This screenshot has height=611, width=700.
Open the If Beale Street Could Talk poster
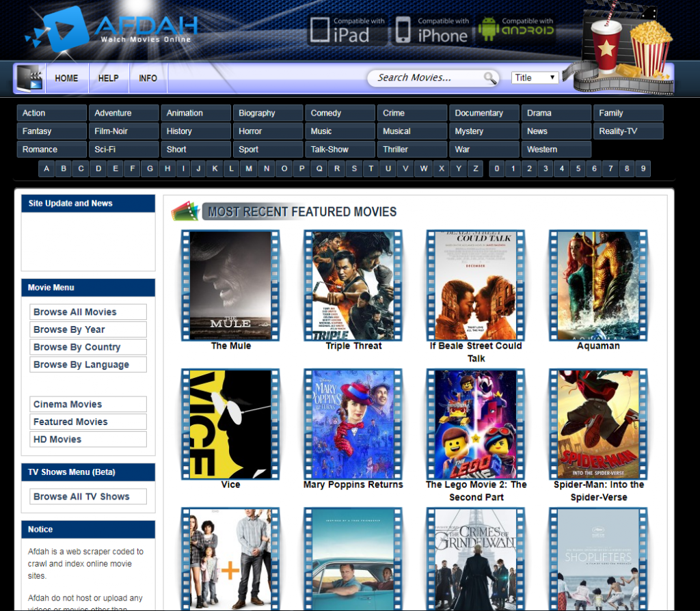tap(476, 285)
